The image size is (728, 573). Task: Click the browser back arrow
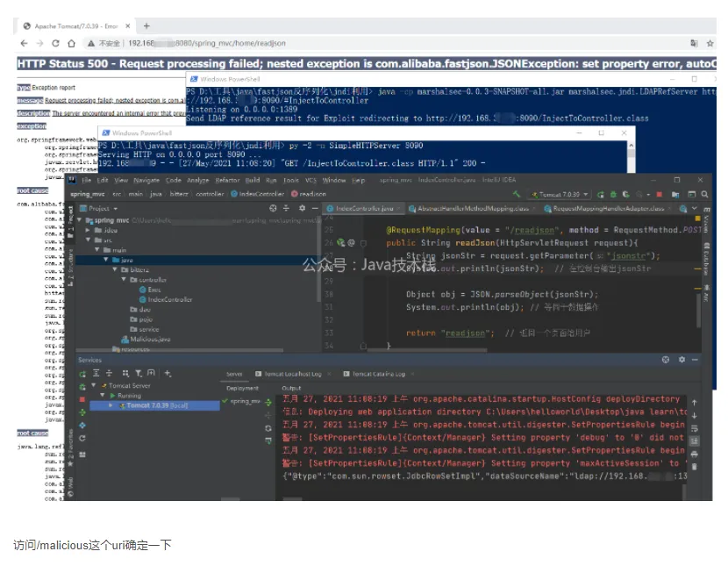click(x=25, y=43)
